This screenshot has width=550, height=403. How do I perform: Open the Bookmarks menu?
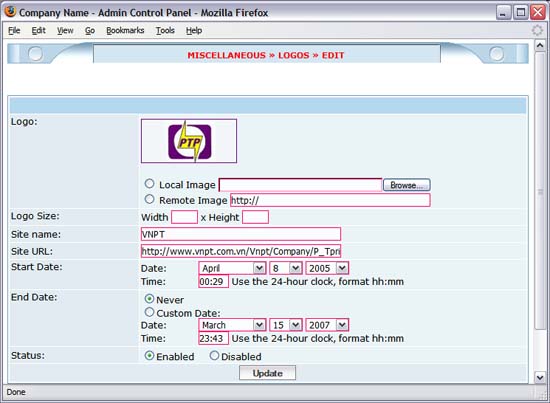[x=125, y=31]
